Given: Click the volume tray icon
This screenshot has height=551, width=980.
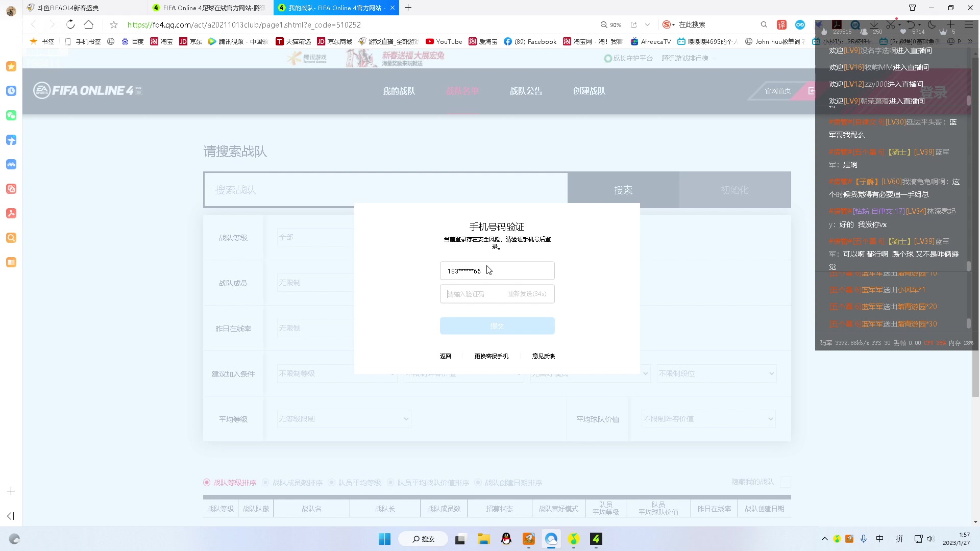Looking at the screenshot, I should click(x=930, y=539).
